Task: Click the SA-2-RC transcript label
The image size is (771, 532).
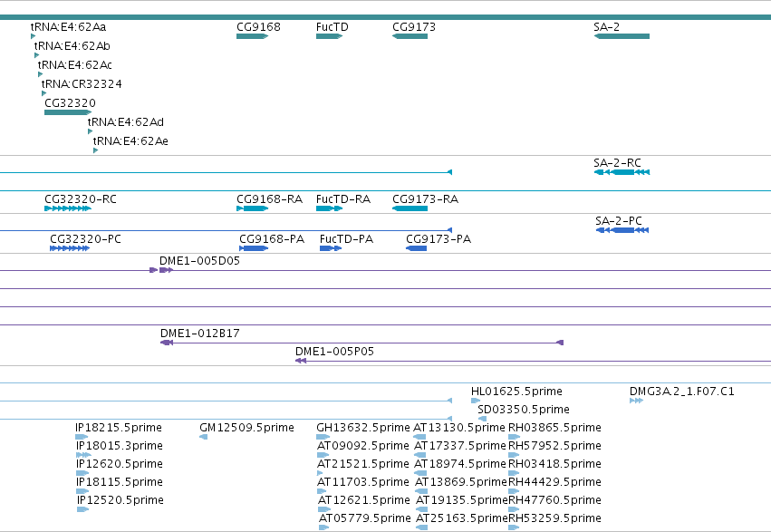Action: (618, 163)
